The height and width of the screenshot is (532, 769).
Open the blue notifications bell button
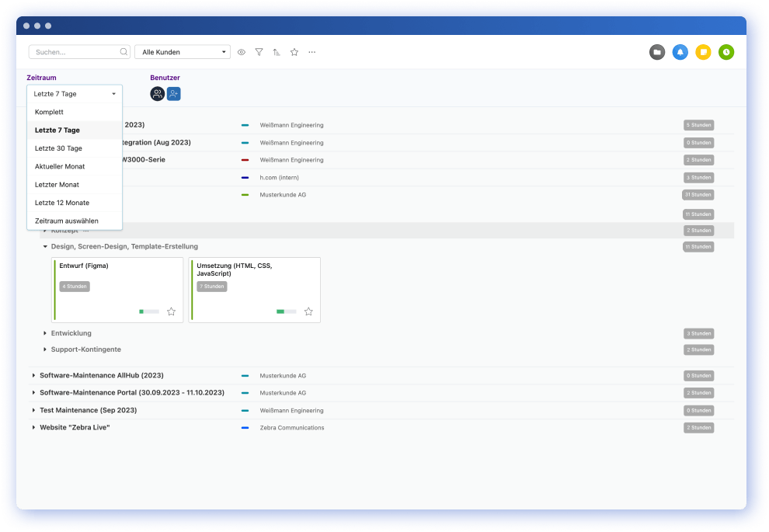coord(680,52)
